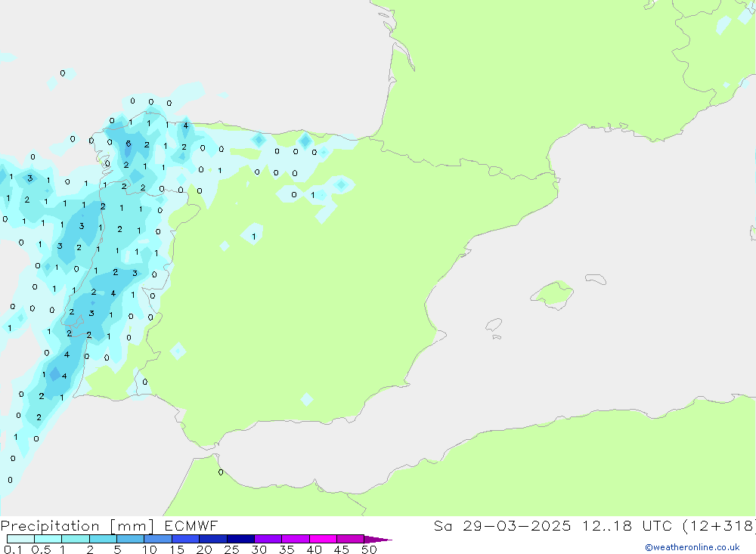Pick the 15–20 mm legend color box
This screenshot has height=554, width=756.
pyautogui.click(x=186, y=539)
